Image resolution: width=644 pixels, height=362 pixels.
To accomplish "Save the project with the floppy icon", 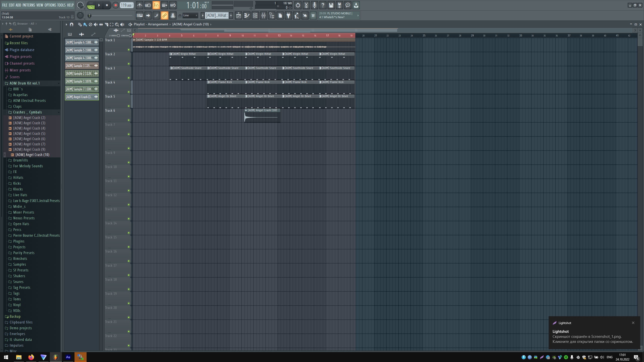I will 331,5.
